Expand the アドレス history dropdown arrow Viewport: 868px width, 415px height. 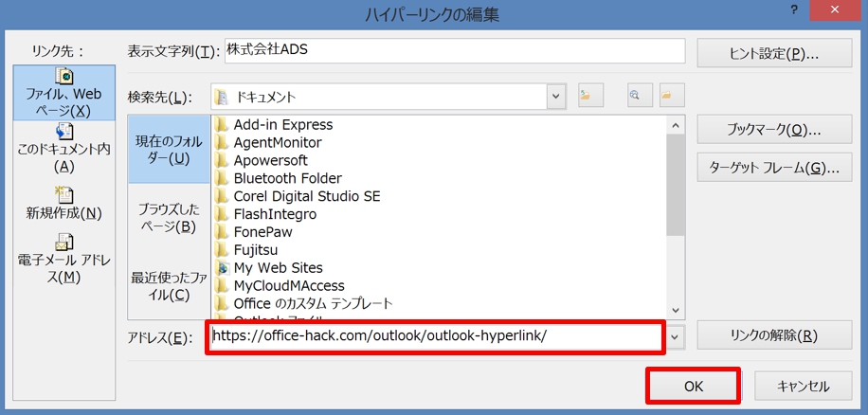(675, 335)
